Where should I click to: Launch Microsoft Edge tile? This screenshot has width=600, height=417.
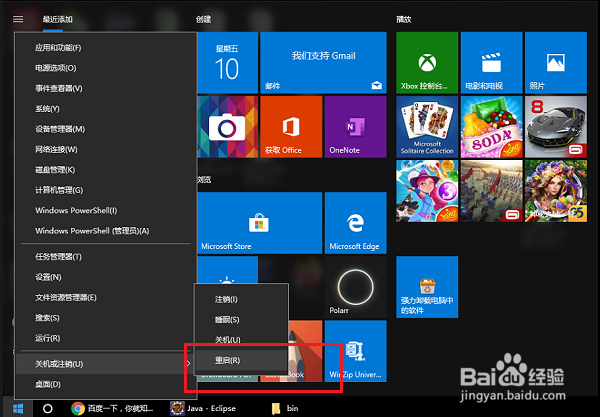point(355,223)
